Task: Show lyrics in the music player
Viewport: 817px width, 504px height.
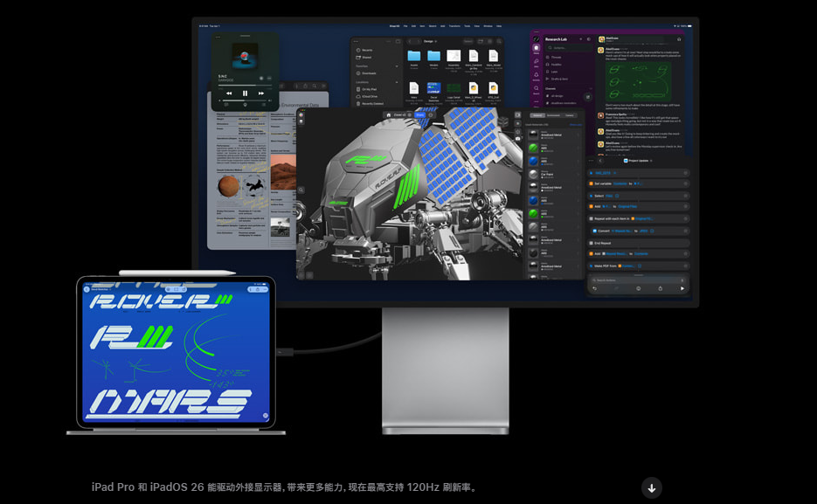Action: pos(225,105)
